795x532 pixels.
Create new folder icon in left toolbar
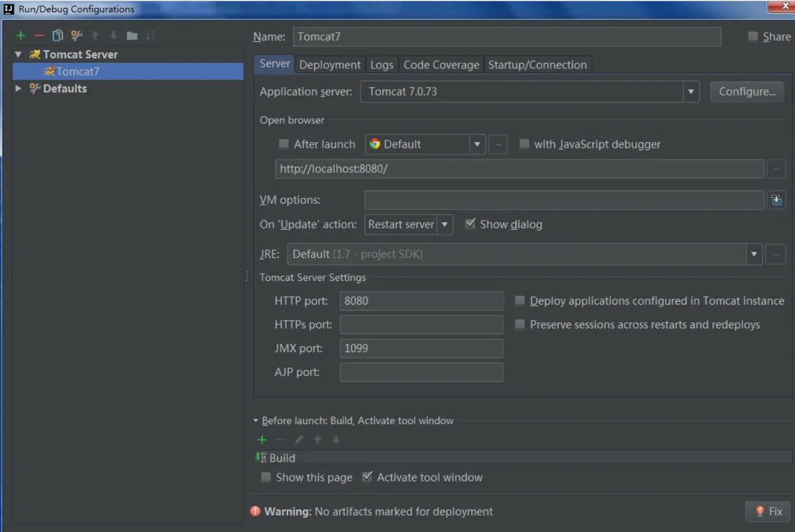pos(132,36)
